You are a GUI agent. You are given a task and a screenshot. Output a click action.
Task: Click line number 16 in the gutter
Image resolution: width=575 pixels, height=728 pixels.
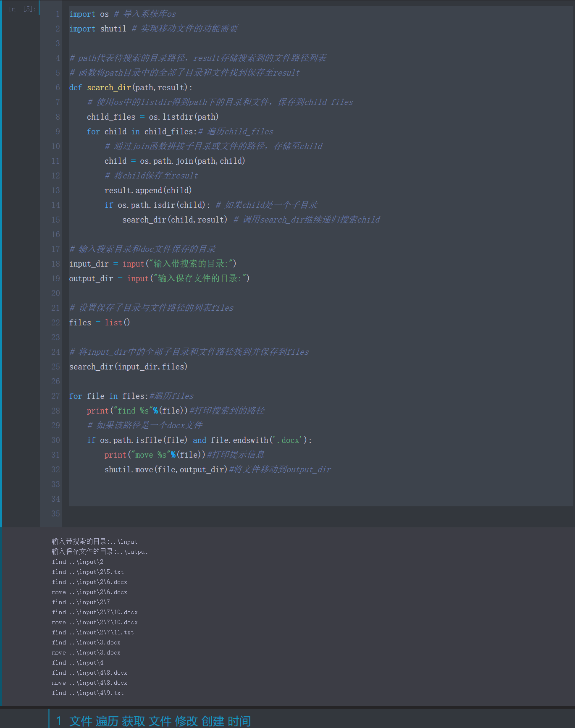click(55, 234)
